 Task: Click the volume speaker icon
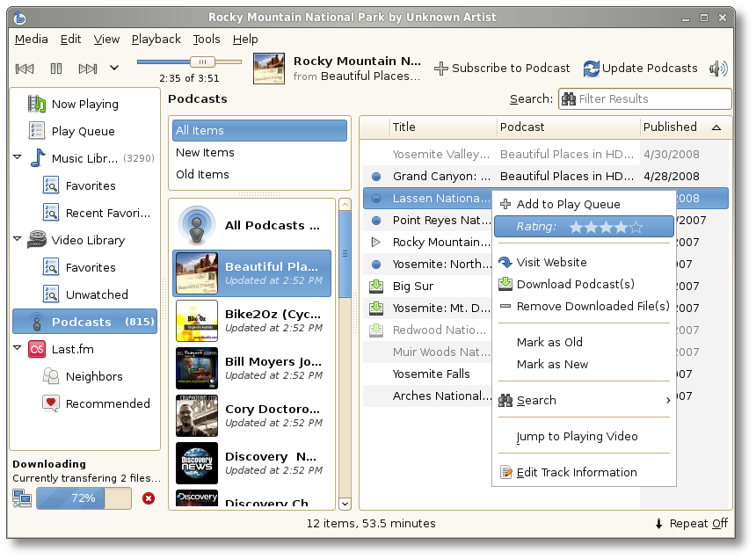718,69
